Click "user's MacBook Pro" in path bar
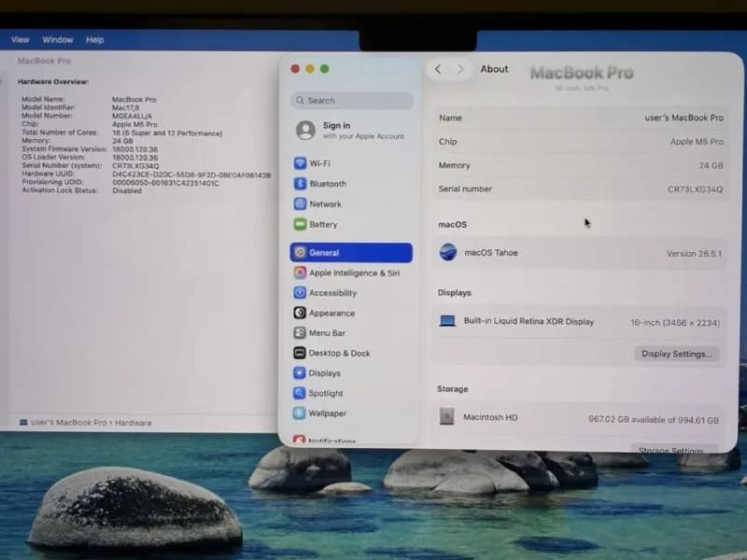The image size is (747, 560). click(68, 423)
